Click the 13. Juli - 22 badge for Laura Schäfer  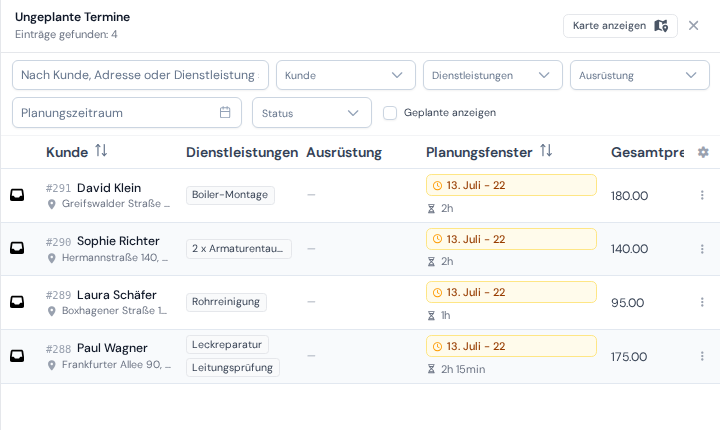coord(511,292)
